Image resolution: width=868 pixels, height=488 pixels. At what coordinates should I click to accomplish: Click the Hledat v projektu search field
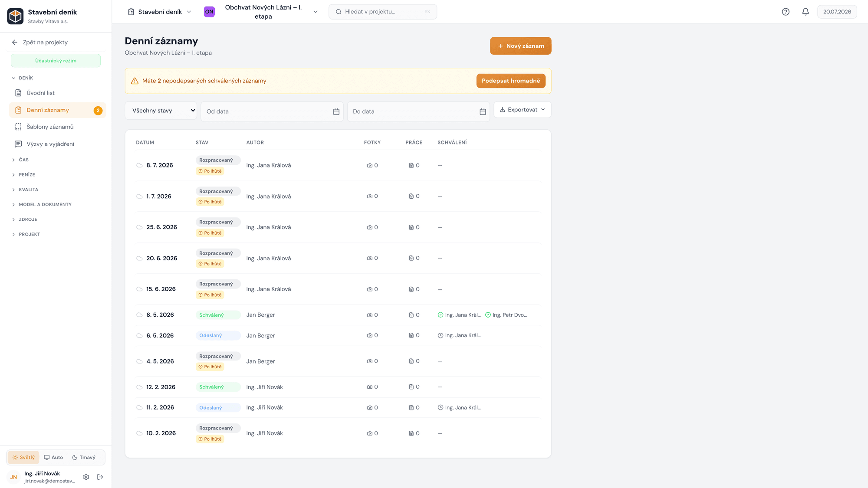coord(383,12)
